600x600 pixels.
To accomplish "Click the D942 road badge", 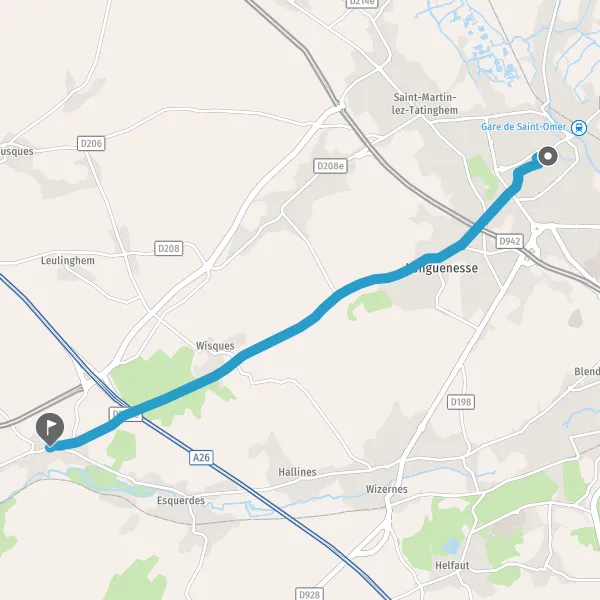I will [510, 241].
